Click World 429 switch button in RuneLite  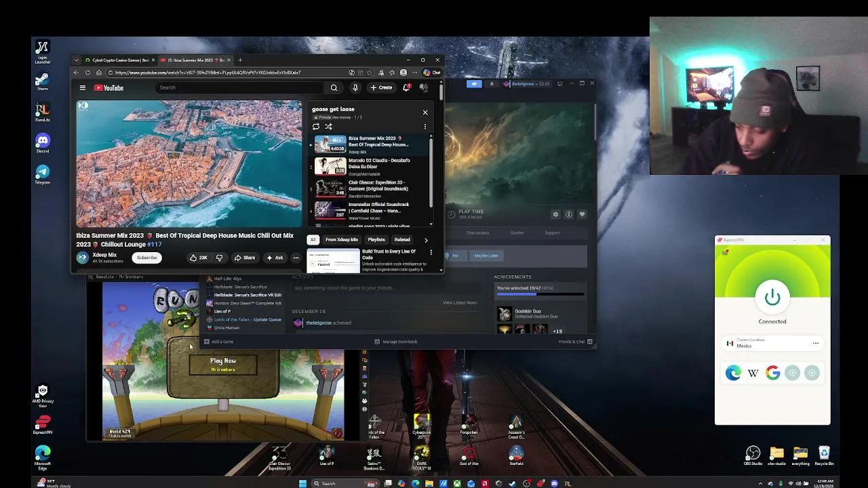click(120, 433)
